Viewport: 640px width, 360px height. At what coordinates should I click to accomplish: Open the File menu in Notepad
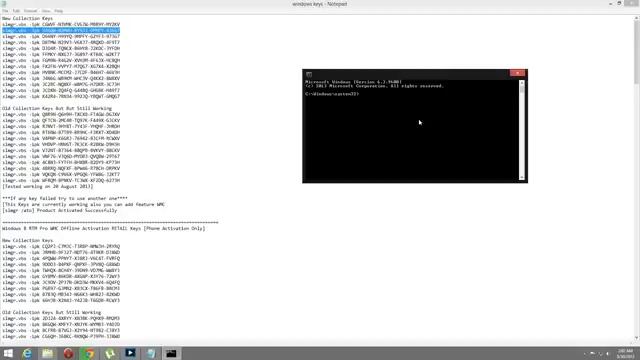(5, 11)
